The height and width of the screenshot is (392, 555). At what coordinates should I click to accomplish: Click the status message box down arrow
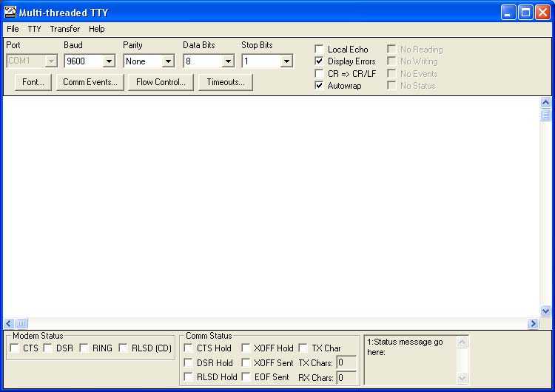(462, 378)
